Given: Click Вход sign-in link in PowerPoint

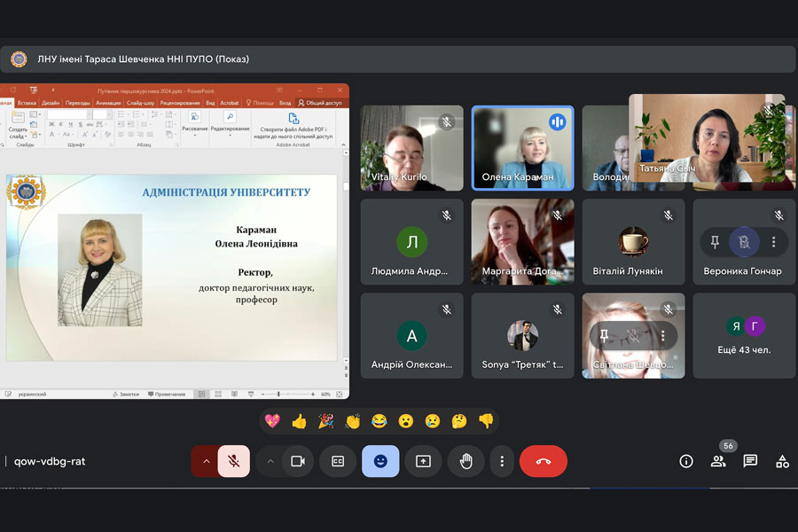Looking at the screenshot, I should 285,103.
